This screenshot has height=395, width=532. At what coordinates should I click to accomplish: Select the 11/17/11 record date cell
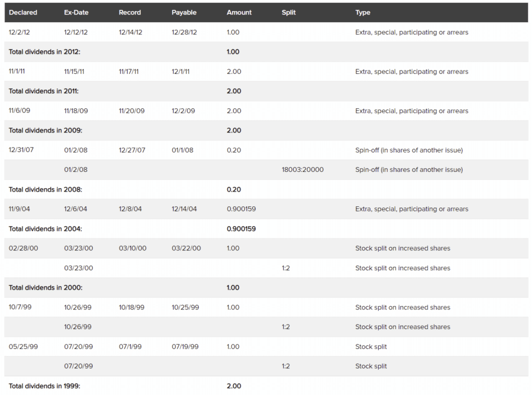[129, 72]
